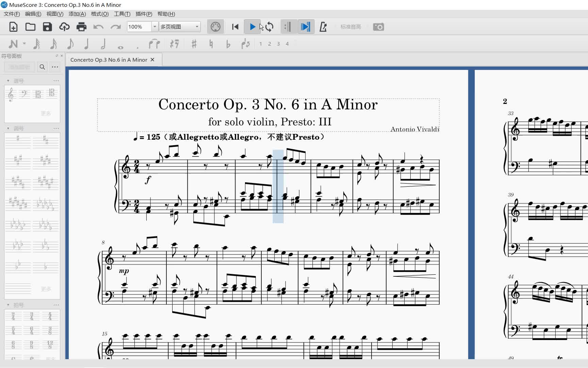Collapse the clefs (谱号) palette
This screenshot has width=588, height=368.
[x=8, y=81]
